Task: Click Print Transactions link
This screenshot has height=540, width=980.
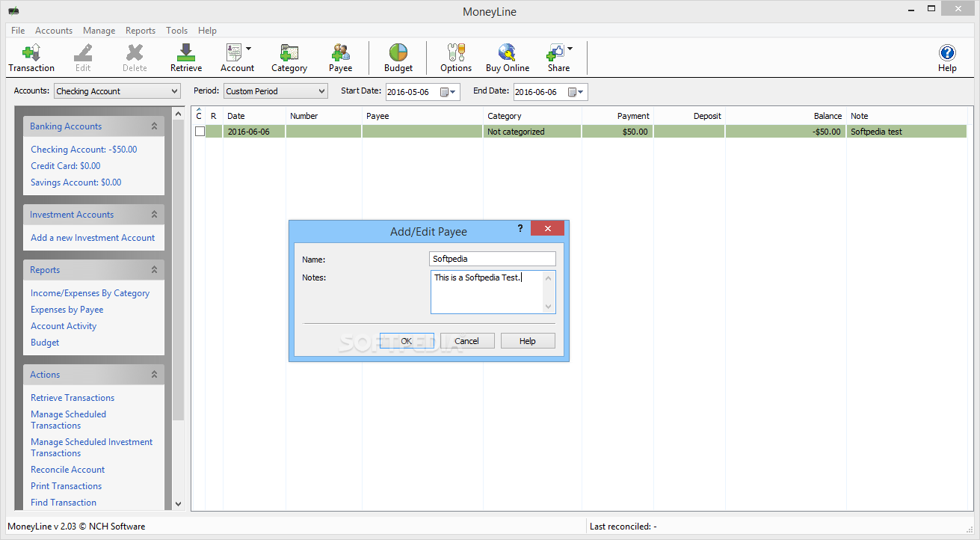Action: 67,486
